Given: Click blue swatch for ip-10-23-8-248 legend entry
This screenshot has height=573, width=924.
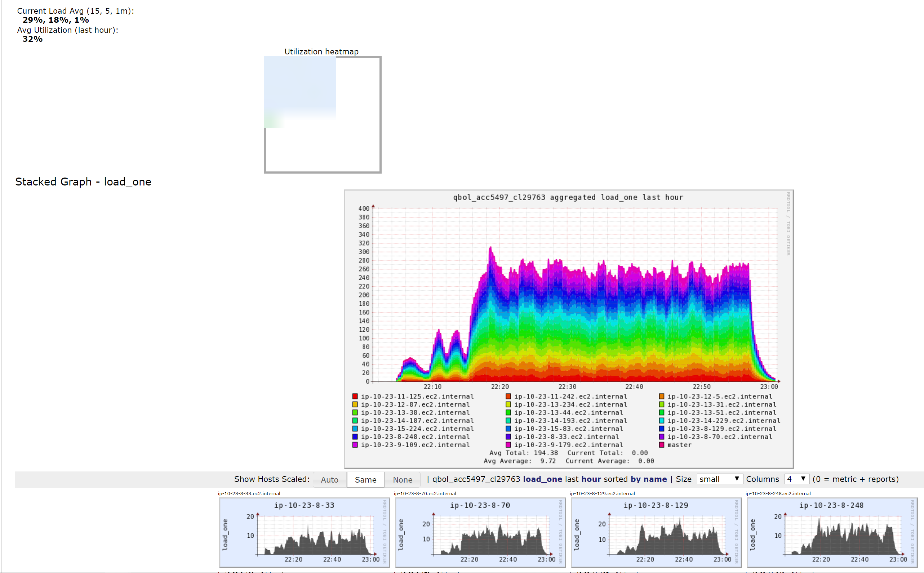Looking at the screenshot, I should [x=355, y=437].
